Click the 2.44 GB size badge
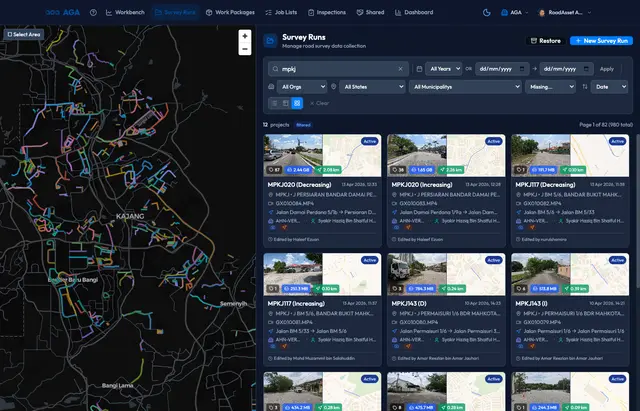The width and height of the screenshot is (640, 411). (x=298, y=170)
